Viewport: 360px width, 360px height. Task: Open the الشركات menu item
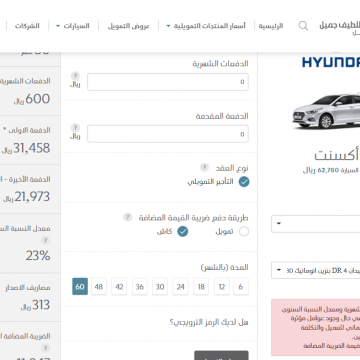tap(27, 26)
